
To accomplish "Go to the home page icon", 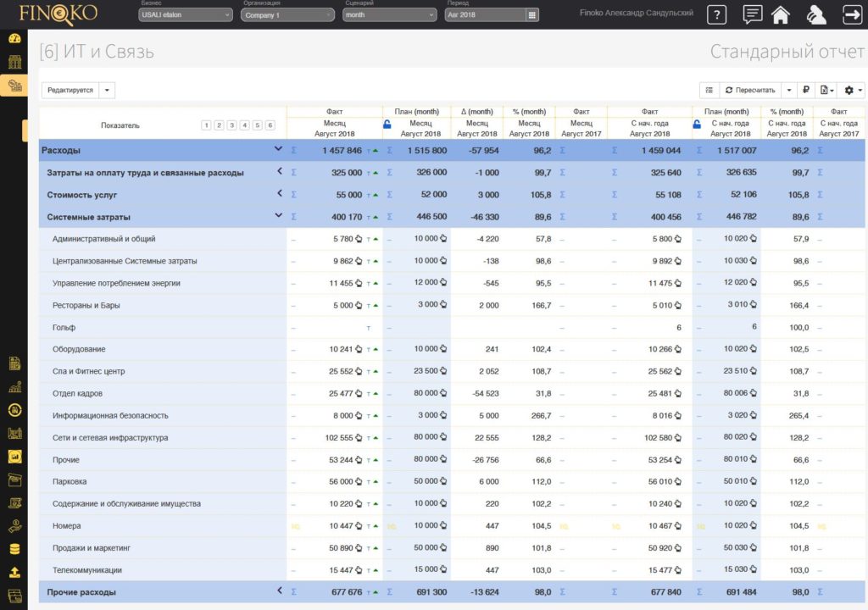I will click(x=781, y=14).
